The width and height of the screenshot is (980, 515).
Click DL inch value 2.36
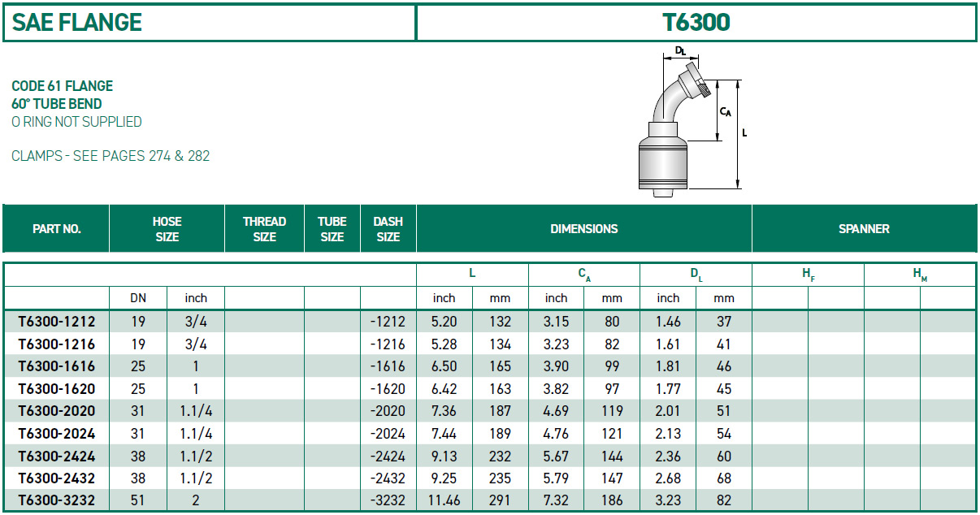(668, 456)
